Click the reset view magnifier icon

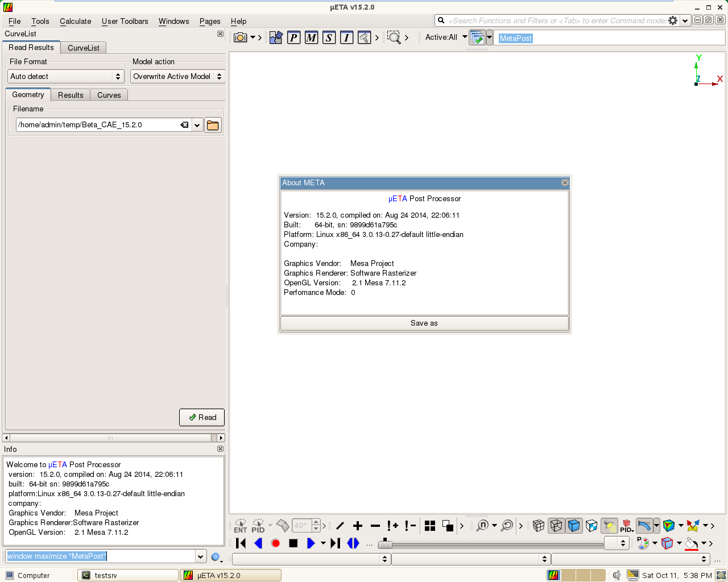[x=507, y=526]
